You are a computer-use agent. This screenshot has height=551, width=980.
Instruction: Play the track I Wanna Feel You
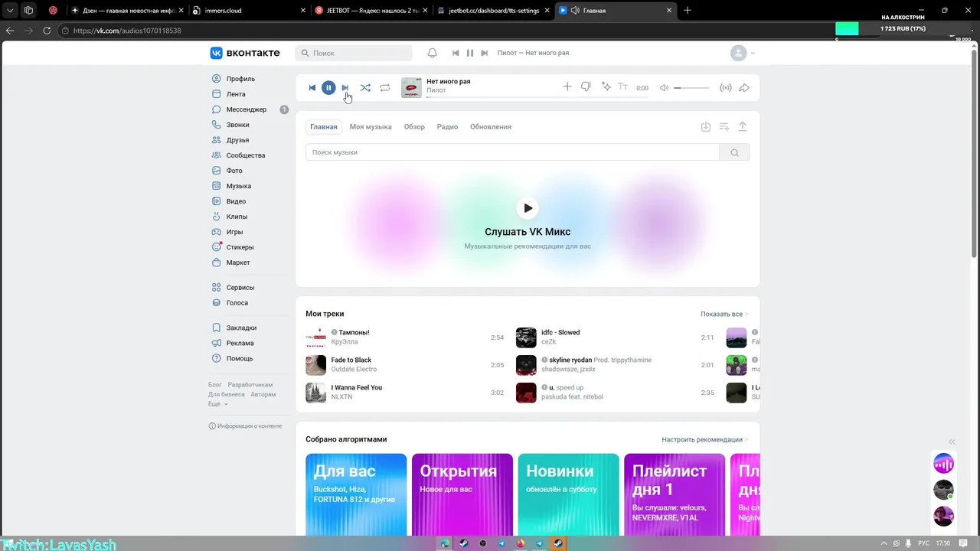pyautogui.click(x=315, y=393)
